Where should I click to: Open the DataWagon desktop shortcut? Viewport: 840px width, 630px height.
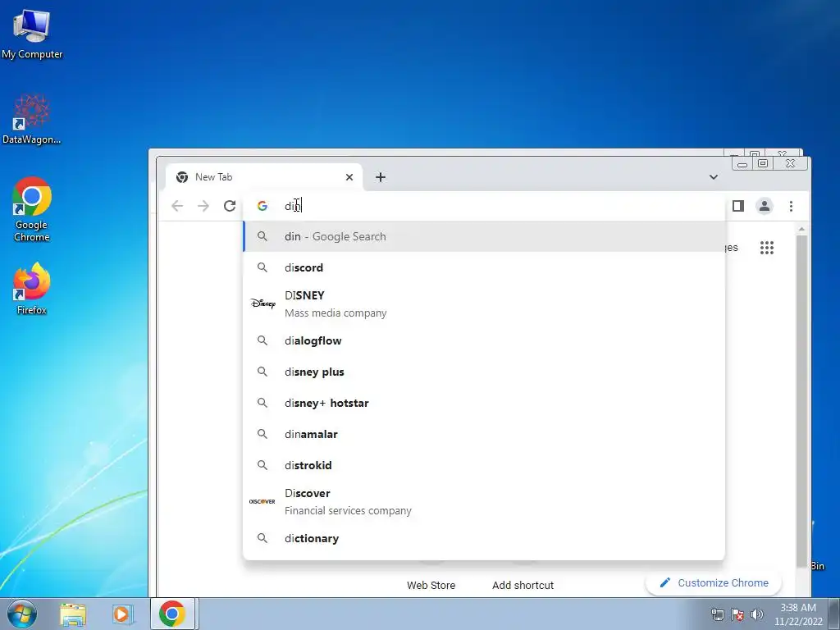(32, 119)
